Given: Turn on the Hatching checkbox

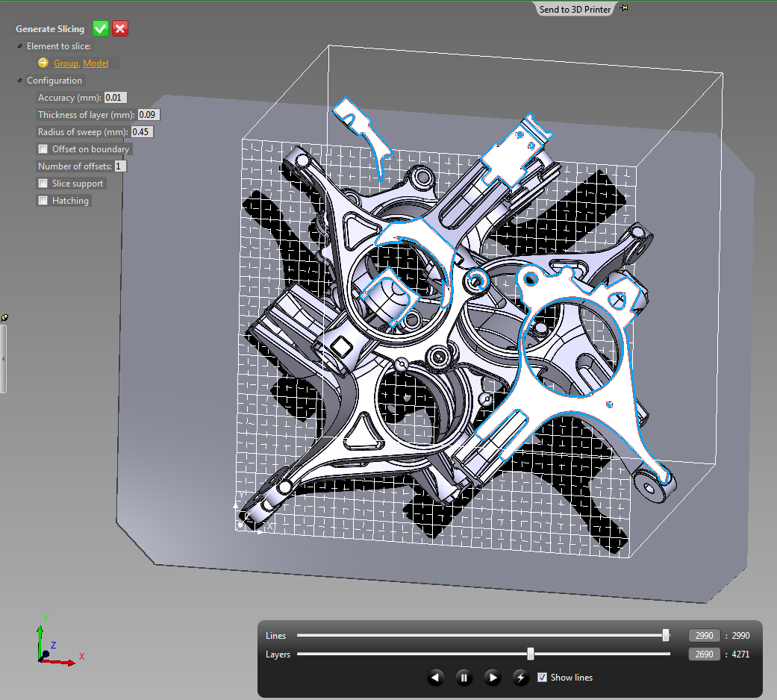Looking at the screenshot, I should [x=43, y=201].
